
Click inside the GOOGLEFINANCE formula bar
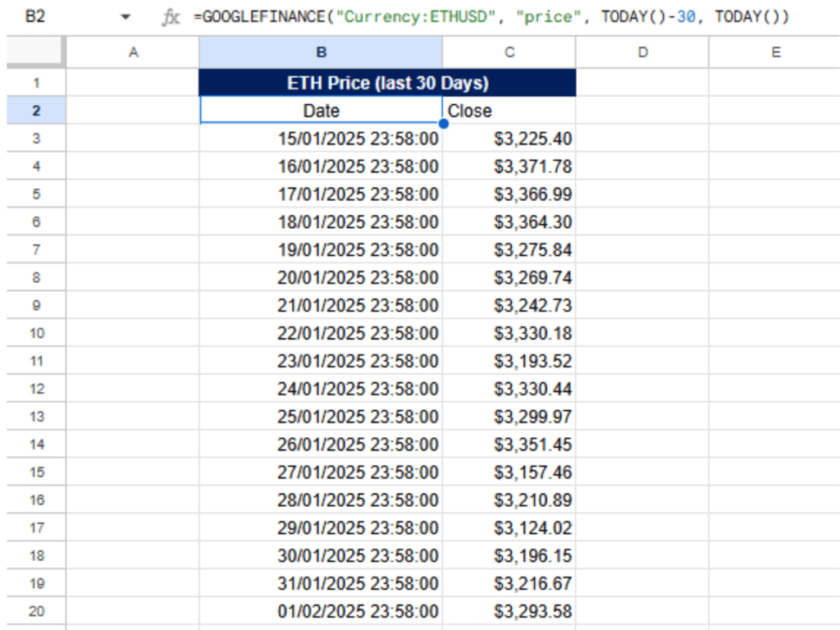pyautogui.click(x=492, y=17)
